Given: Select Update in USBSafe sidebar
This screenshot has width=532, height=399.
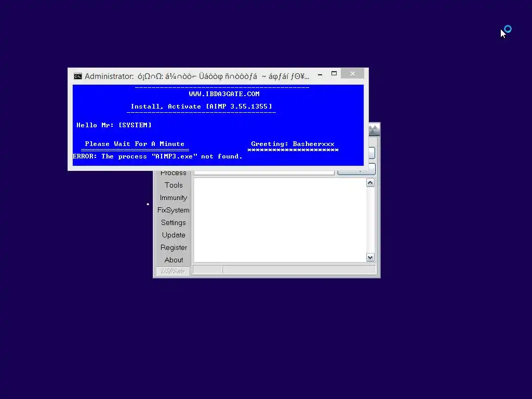Looking at the screenshot, I should pos(174,235).
